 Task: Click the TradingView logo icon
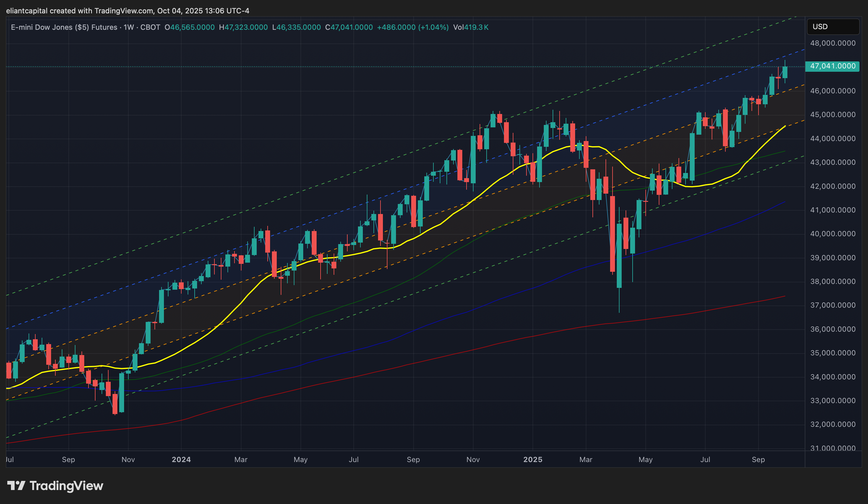click(x=16, y=486)
